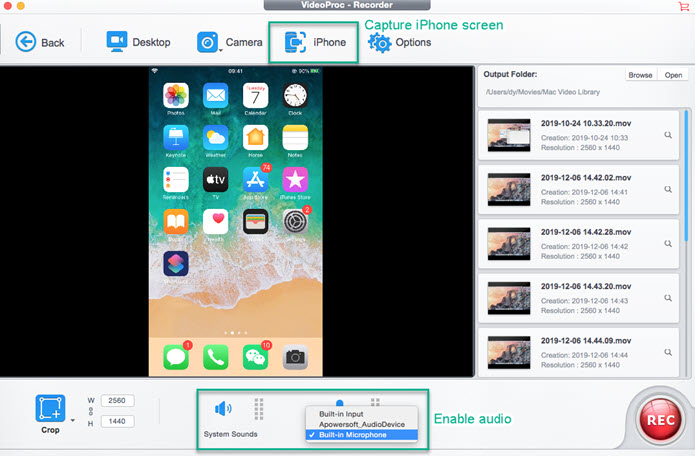Click Home app in iPhone preview
This screenshot has height=456, width=695.
point(255,137)
